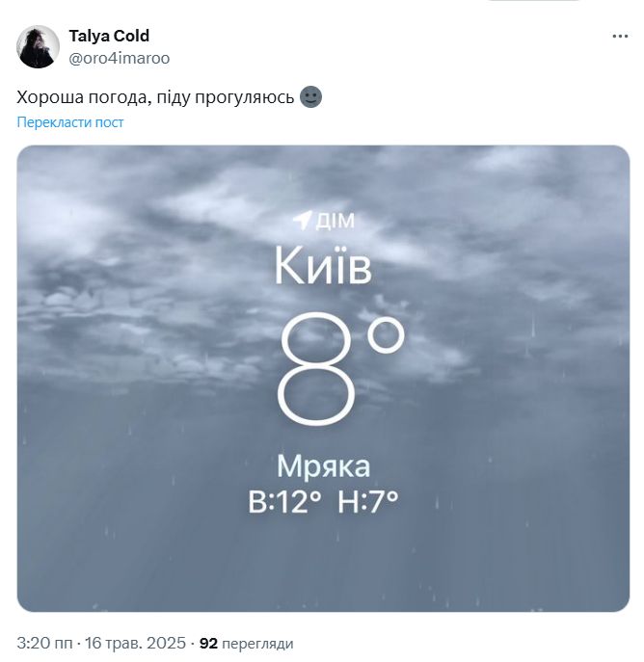Click the 'Мряка' weather condition
The image size is (644, 662).
[x=323, y=467]
